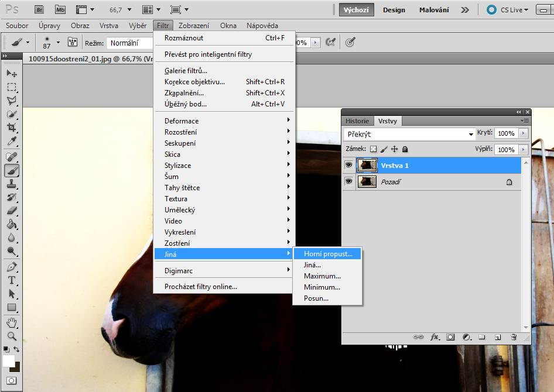Select the Lasso tool
The image size is (554, 392).
pyautogui.click(x=11, y=101)
